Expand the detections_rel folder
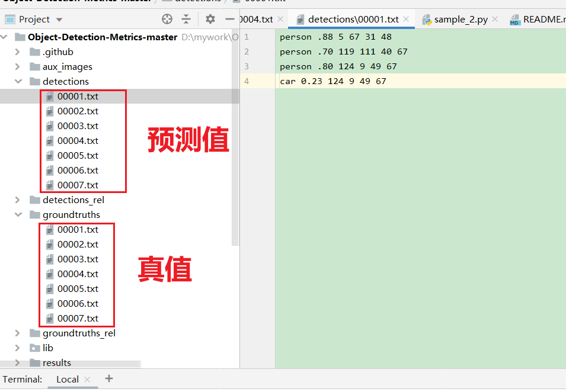The height and width of the screenshot is (392, 566). tap(17, 200)
